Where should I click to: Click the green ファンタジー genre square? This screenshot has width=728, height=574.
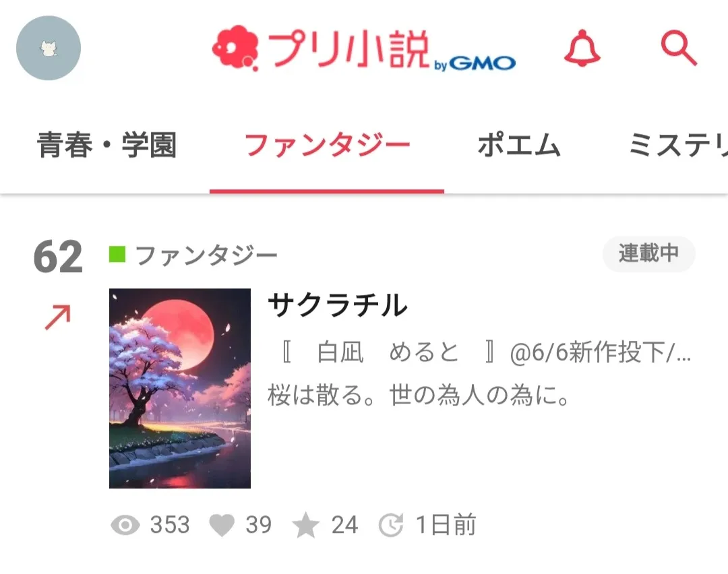click(x=117, y=254)
